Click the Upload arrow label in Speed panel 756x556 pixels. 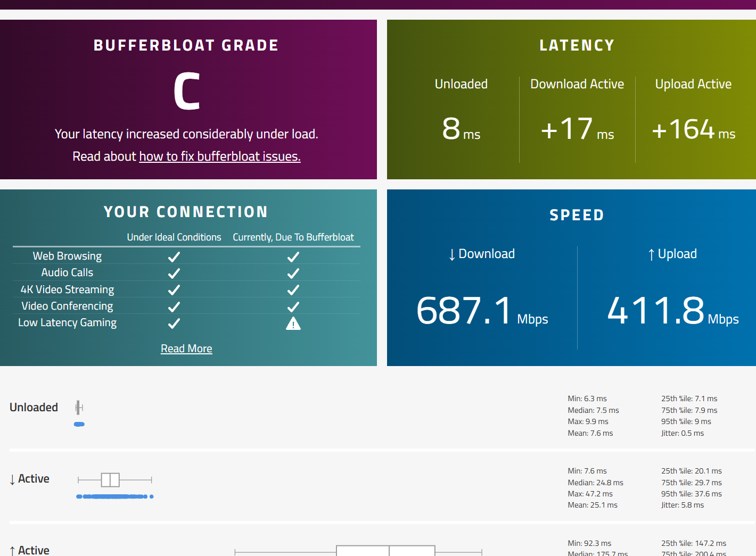(x=672, y=254)
